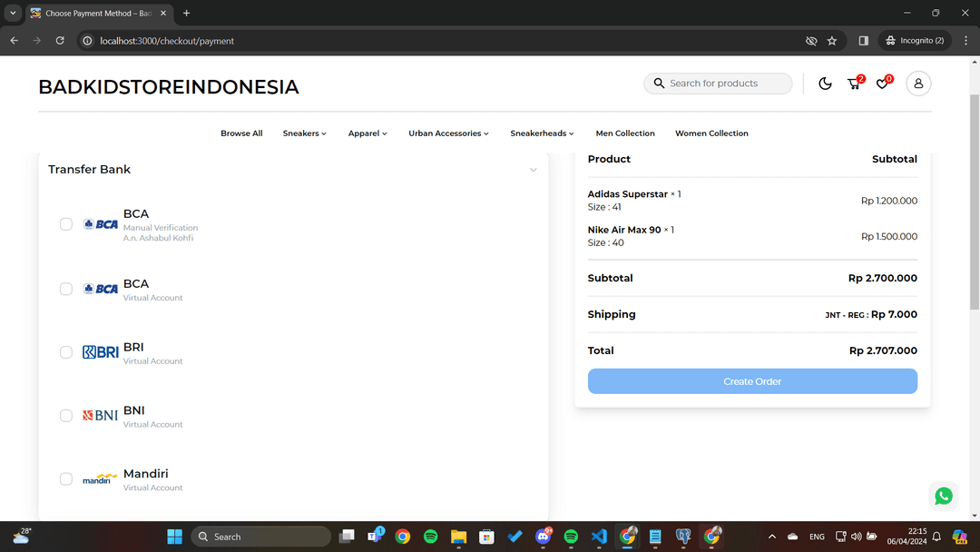
Task: Open Microsoft Teams from the taskbar
Action: pos(375,536)
